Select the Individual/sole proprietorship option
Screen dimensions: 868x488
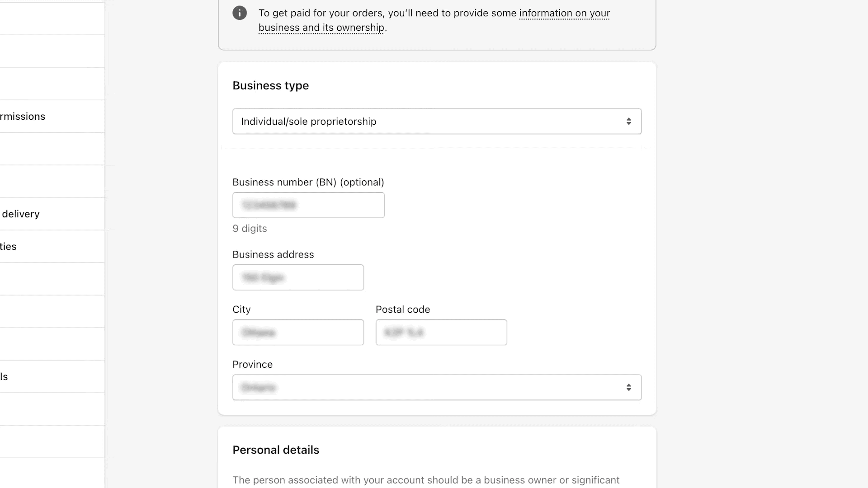[308, 121]
